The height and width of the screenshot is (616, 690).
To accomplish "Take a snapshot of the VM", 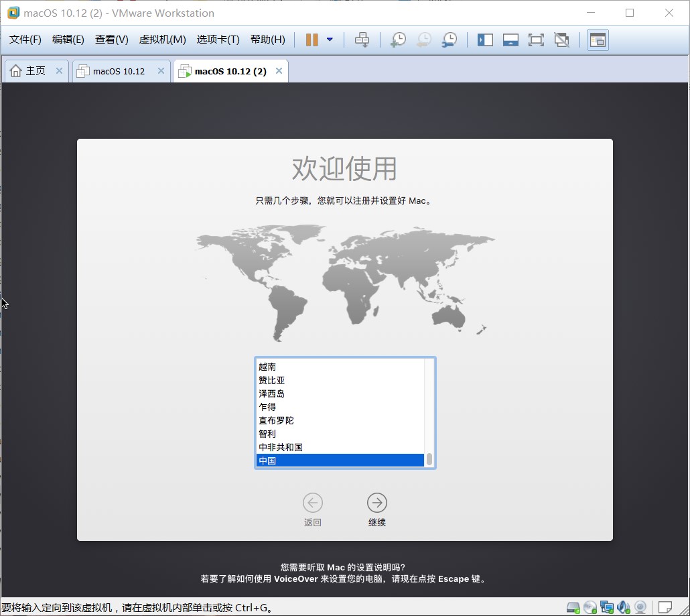I will coord(398,40).
